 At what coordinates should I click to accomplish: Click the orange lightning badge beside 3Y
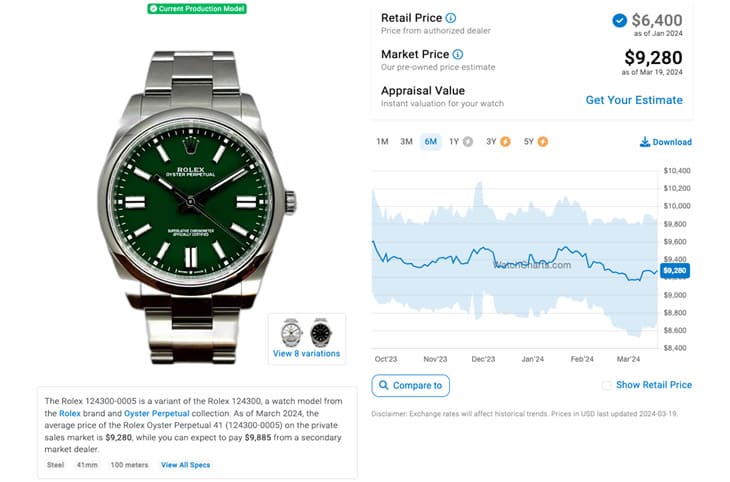click(505, 142)
